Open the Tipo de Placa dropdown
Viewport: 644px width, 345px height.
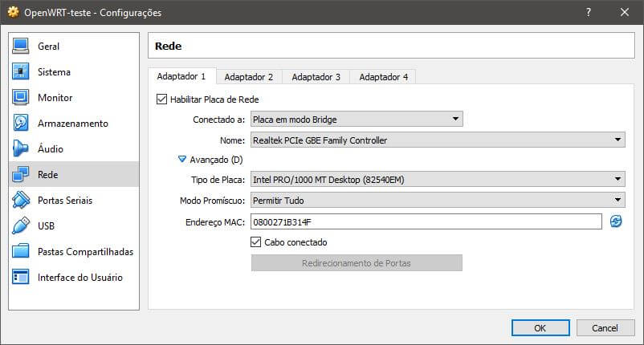[x=438, y=179]
